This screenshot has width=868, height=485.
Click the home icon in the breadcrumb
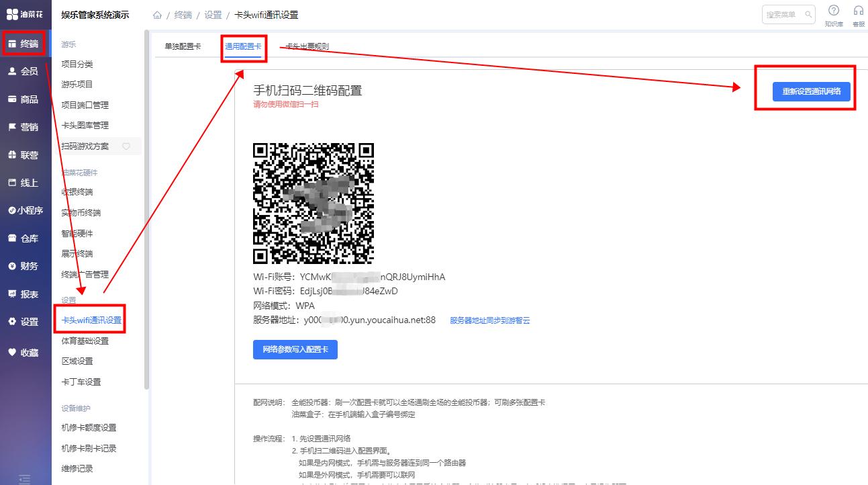157,15
